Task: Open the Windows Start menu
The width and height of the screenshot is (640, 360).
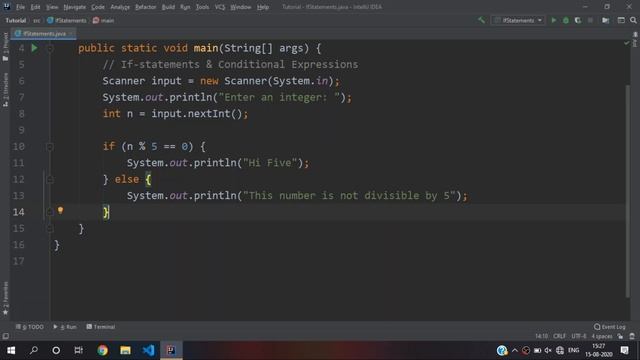Action: (x=11, y=350)
